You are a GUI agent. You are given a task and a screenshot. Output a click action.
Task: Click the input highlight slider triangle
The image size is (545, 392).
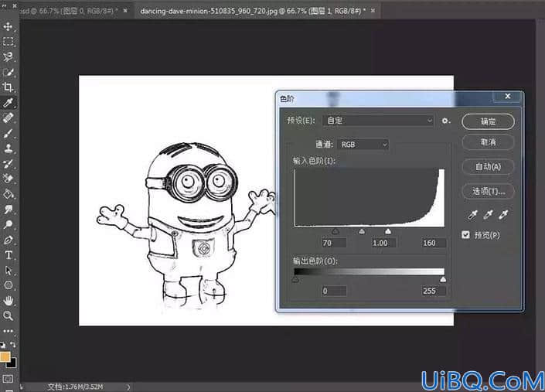click(388, 231)
